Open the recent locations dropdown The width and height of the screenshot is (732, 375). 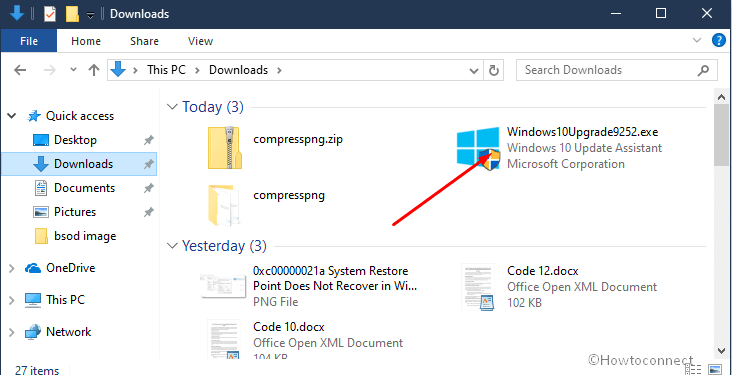pos(73,71)
